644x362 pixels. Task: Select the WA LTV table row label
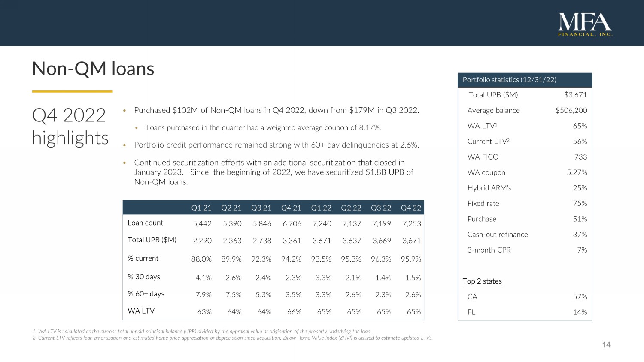pos(141,311)
